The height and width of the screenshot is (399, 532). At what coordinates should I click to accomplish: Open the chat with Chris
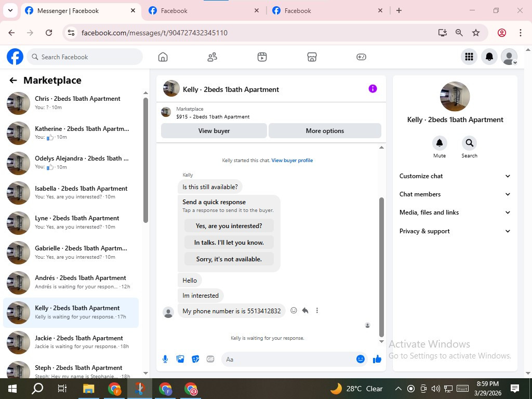[x=71, y=103]
